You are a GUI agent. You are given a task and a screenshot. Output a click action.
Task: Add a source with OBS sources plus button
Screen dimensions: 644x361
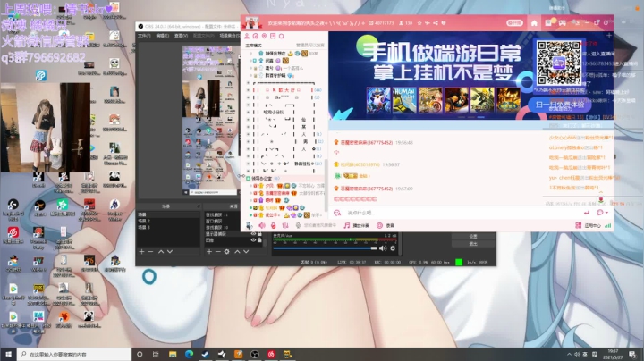pos(209,251)
